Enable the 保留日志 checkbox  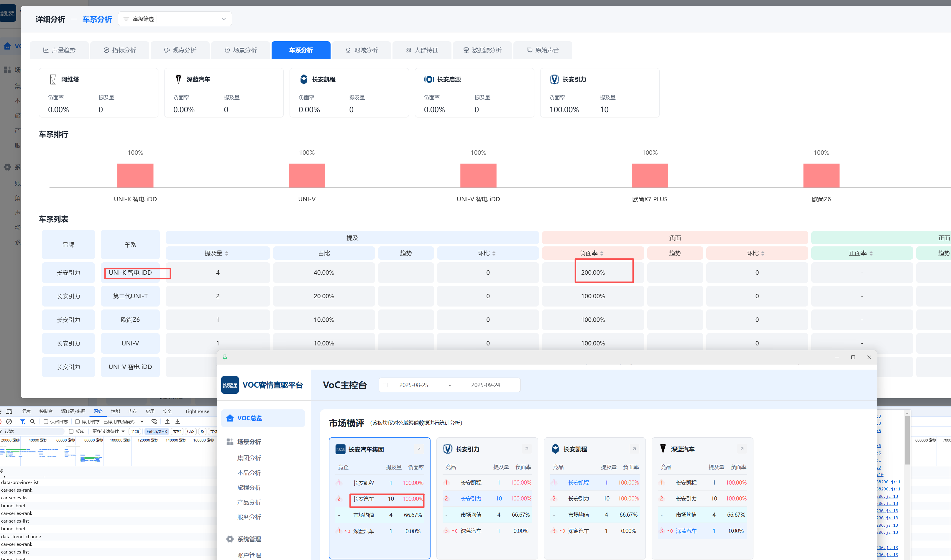[x=46, y=421]
